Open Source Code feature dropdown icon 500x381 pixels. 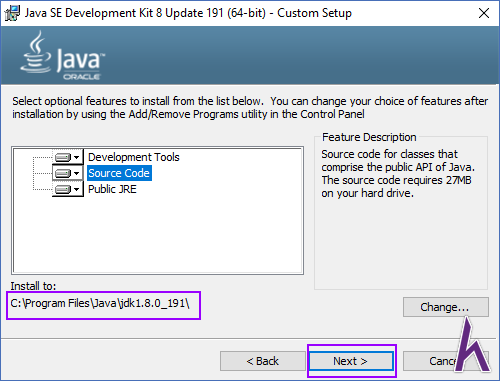(x=68, y=173)
